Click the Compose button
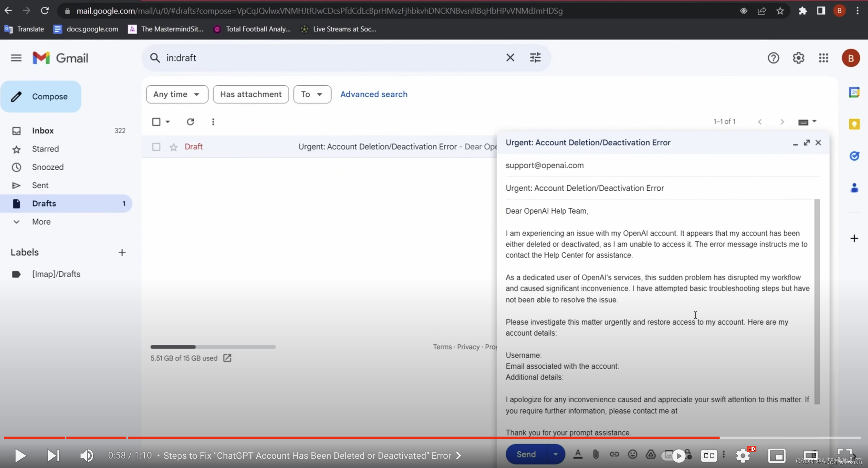The width and height of the screenshot is (868, 468). [x=41, y=96]
